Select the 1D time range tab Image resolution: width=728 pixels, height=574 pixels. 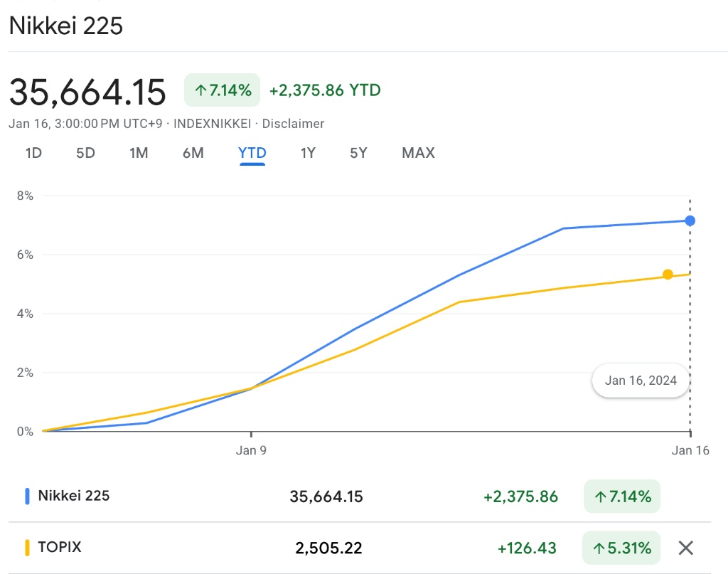(33, 153)
